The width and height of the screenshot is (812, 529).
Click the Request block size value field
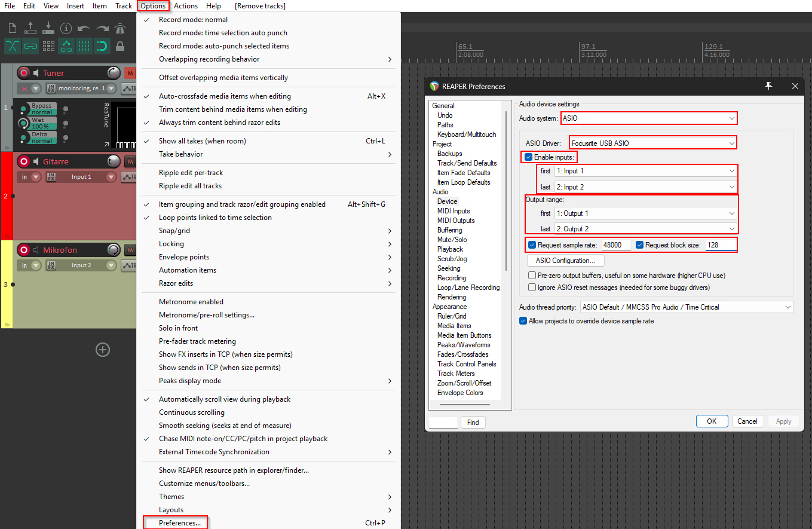pyautogui.click(x=721, y=245)
